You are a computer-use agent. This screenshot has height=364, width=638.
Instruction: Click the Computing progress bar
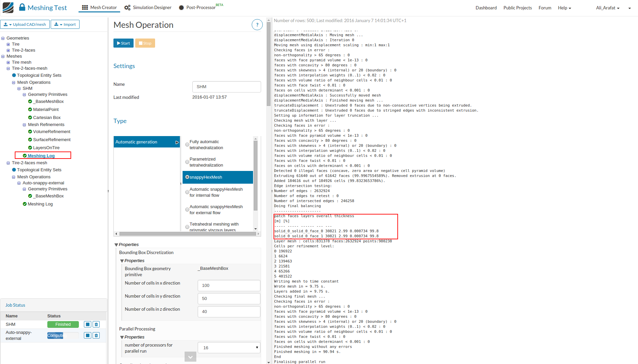point(63,335)
